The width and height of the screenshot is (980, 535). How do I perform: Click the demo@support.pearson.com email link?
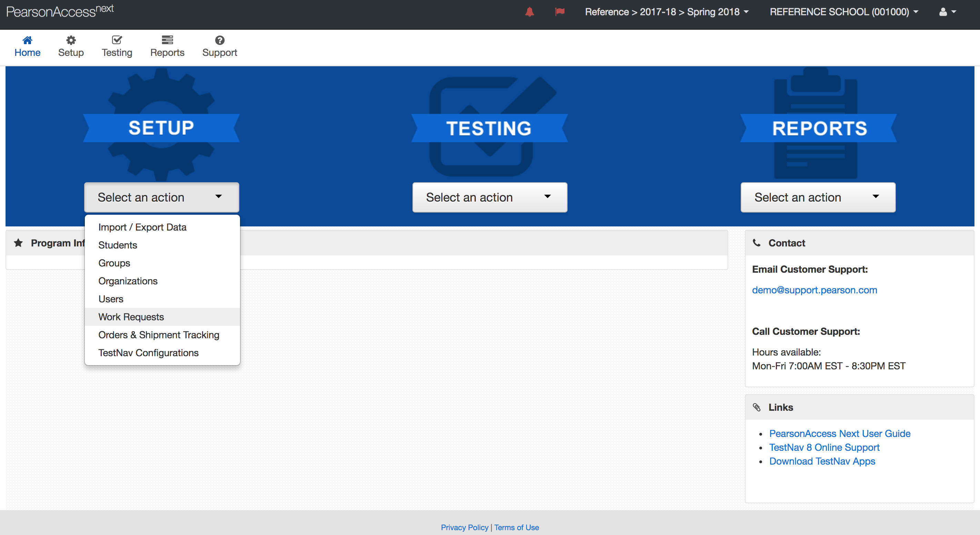[x=814, y=290]
